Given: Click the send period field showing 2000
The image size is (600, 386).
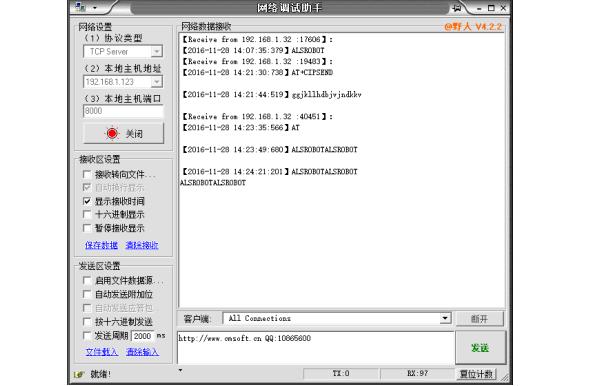Looking at the screenshot, I should 142,336.
